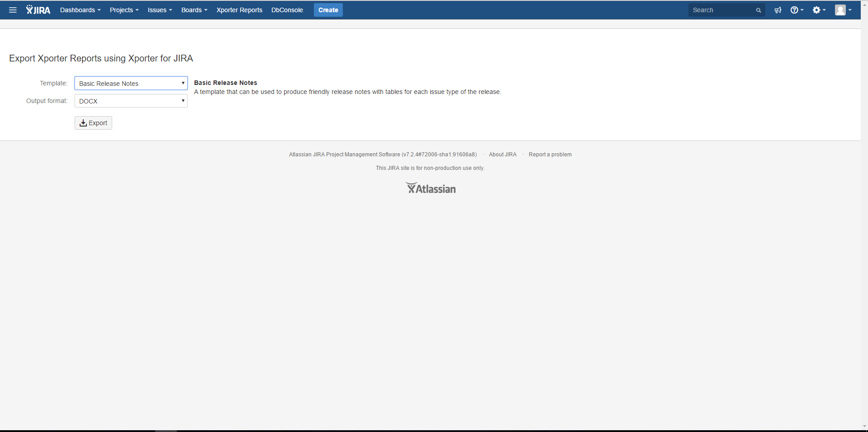Screen dimensions: 868x432
Task: Open the Projects menu
Action: pos(124,10)
